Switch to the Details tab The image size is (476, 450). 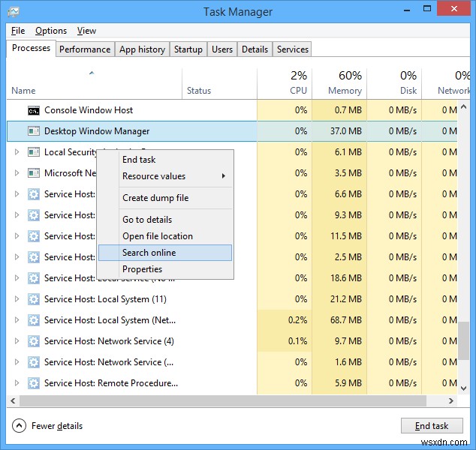[x=255, y=49]
